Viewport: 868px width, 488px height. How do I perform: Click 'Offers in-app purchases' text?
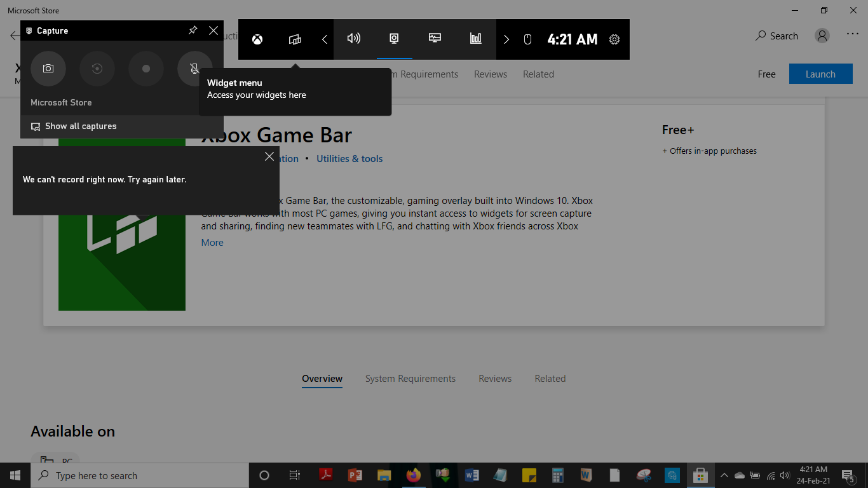709,151
